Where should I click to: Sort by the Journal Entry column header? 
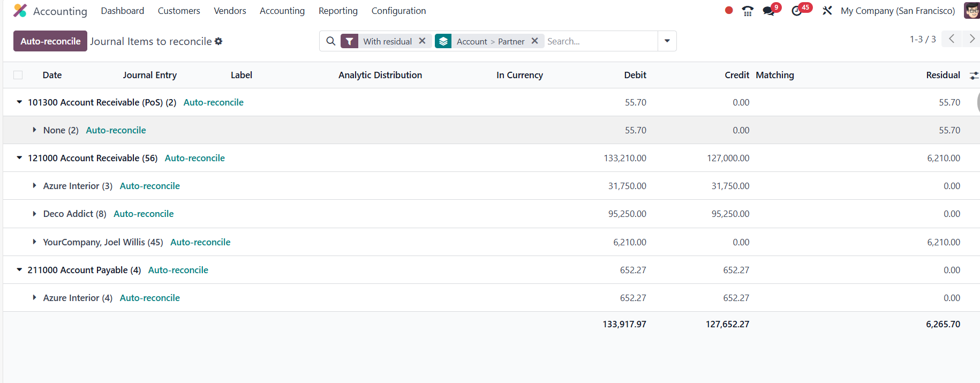click(x=149, y=75)
